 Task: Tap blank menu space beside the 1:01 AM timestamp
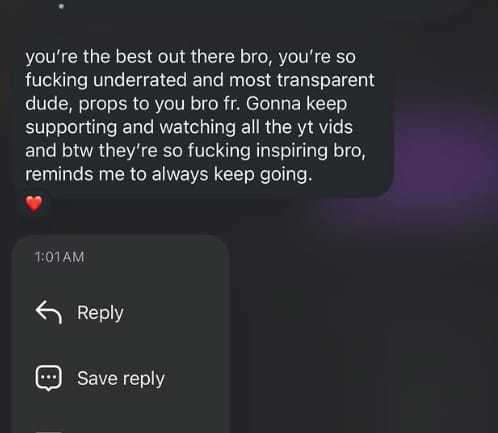(157, 257)
